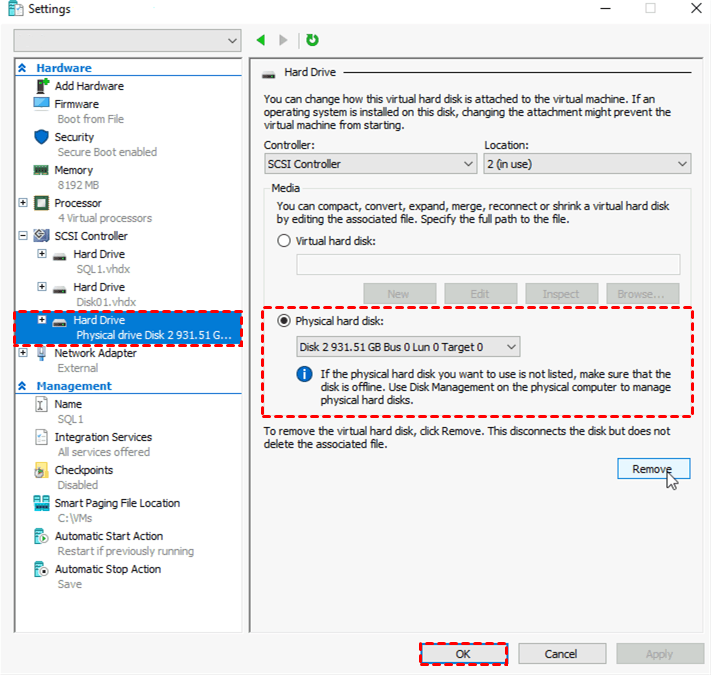The image size is (711, 675).
Task: Click the Smart Paging File Location icon
Action: pyautogui.click(x=41, y=503)
